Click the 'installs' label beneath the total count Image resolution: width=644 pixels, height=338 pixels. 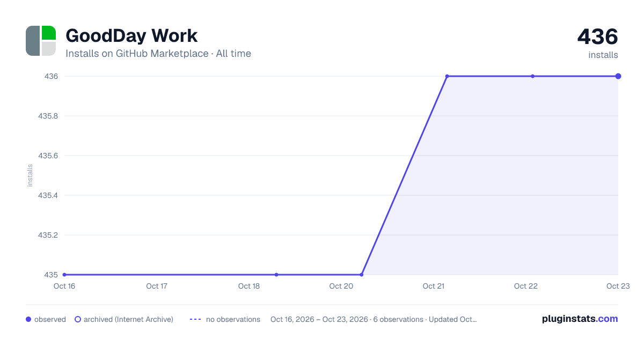coord(603,55)
